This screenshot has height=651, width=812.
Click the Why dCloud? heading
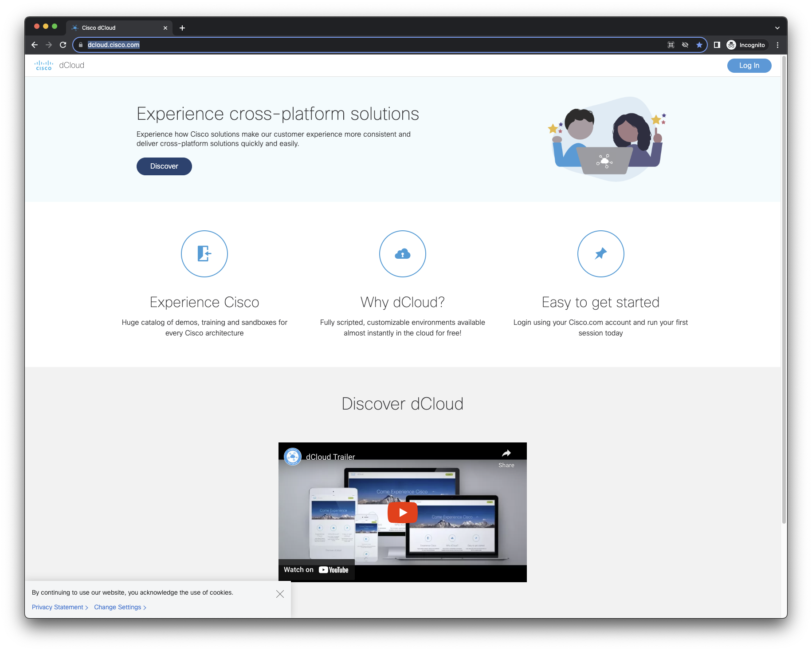tap(403, 302)
